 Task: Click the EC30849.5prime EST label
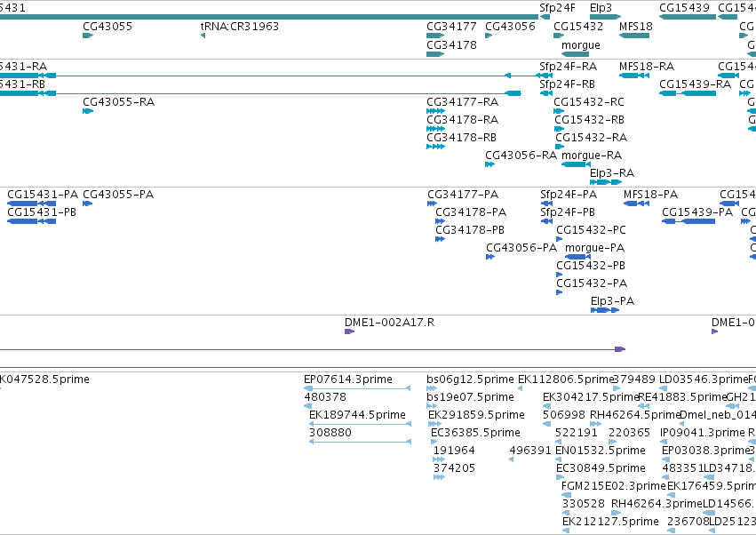point(601,468)
